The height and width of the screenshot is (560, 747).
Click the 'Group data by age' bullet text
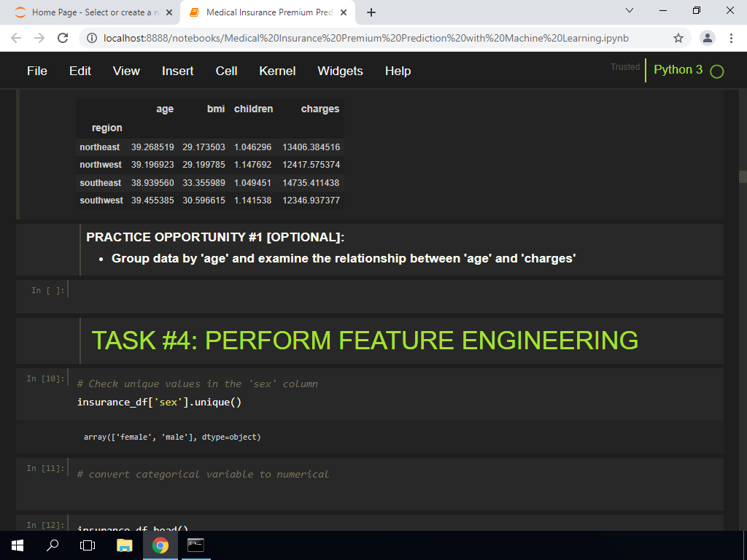click(x=344, y=259)
